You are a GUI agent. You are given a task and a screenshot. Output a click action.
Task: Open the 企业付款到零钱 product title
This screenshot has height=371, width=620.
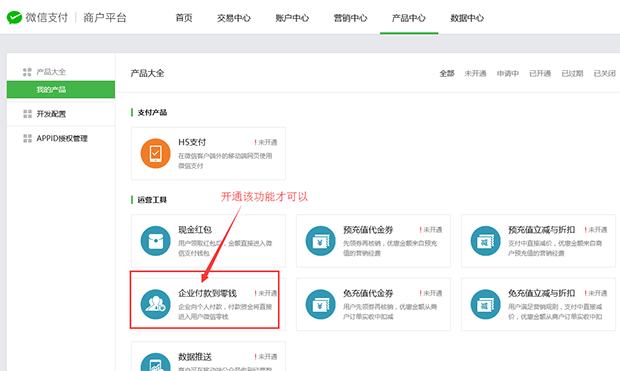208,293
